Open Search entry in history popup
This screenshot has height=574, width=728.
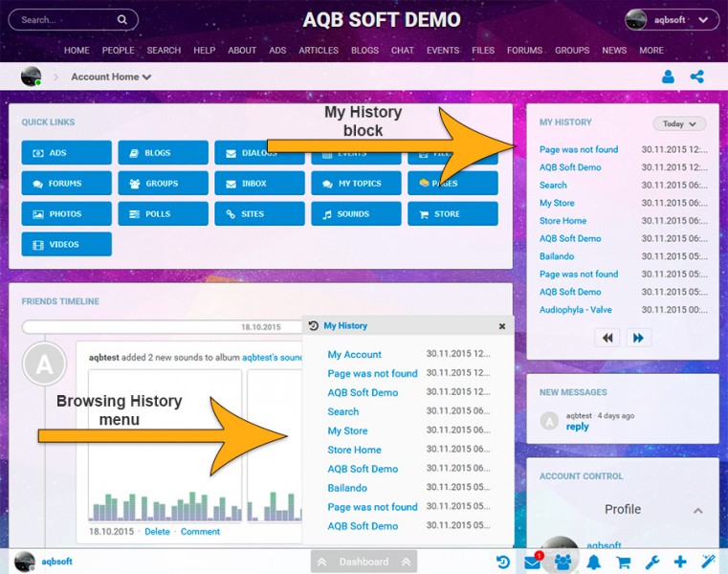[343, 411]
